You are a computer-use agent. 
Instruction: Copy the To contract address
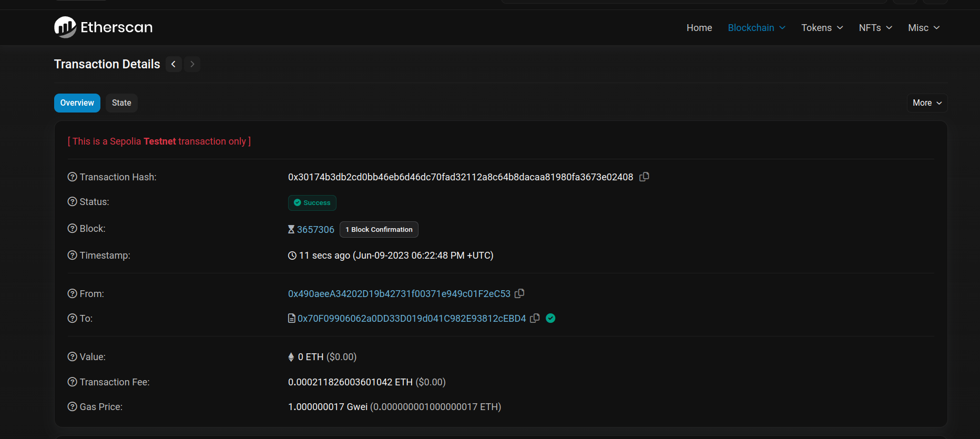click(535, 318)
